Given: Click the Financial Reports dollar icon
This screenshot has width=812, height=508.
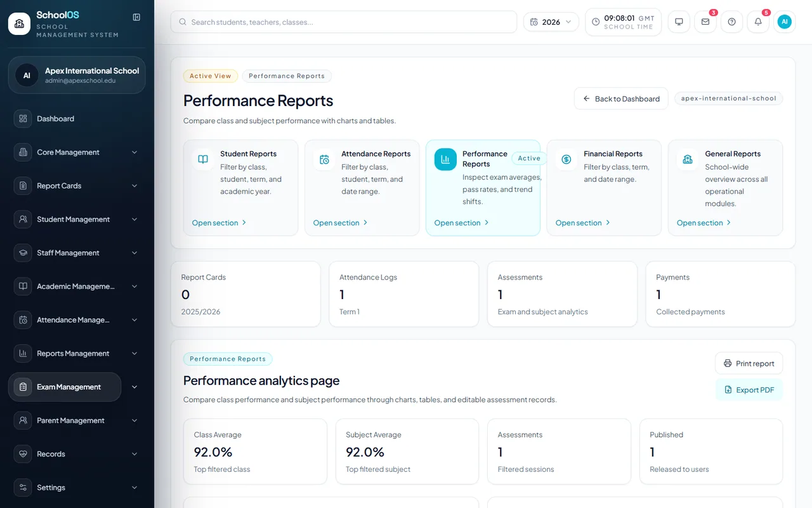Looking at the screenshot, I should 566,159.
